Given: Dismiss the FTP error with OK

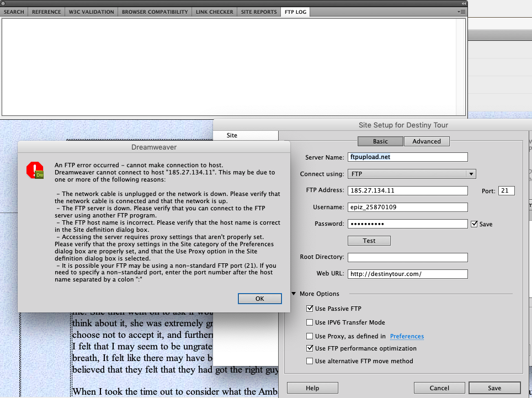Looking at the screenshot, I should [259, 299].
